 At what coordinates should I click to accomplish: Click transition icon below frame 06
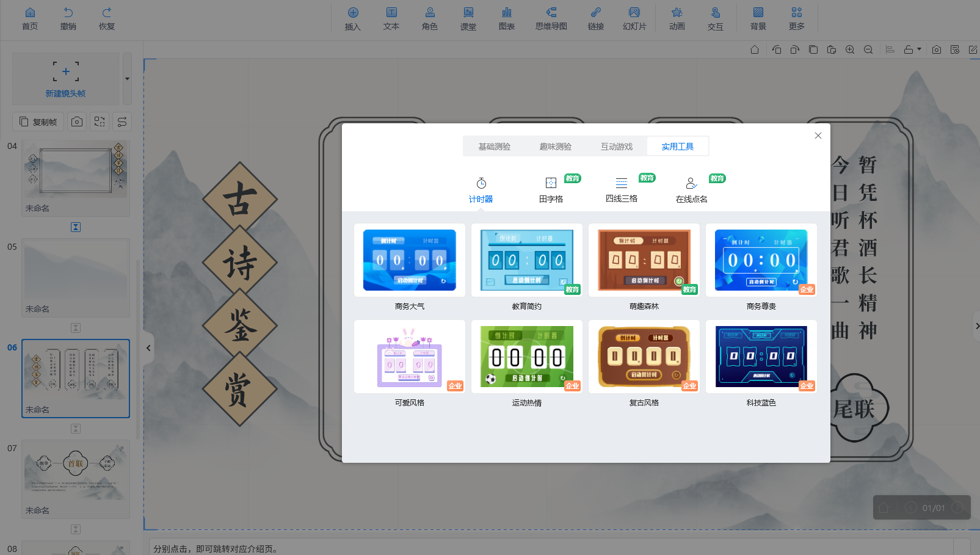click(x=76, y=429)
